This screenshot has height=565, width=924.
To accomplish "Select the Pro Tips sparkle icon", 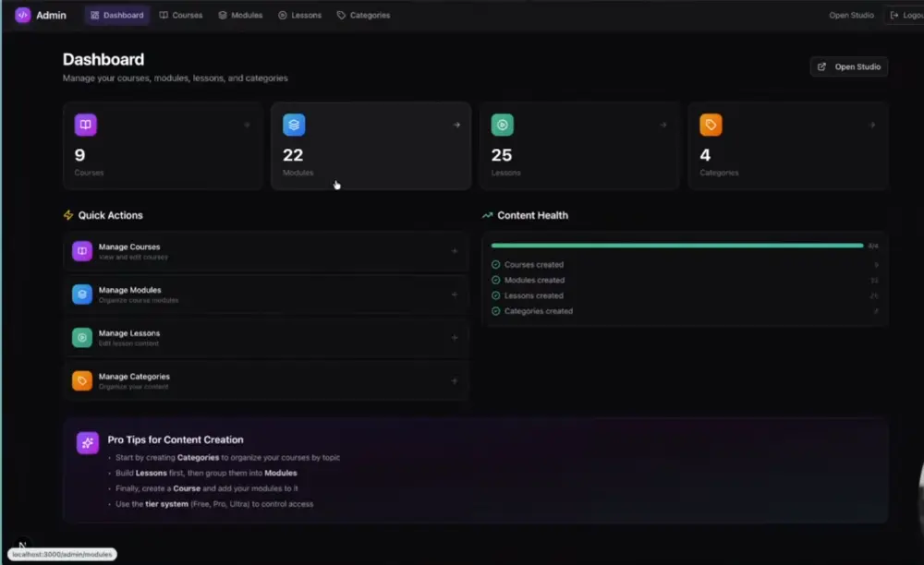I will 88,443.
